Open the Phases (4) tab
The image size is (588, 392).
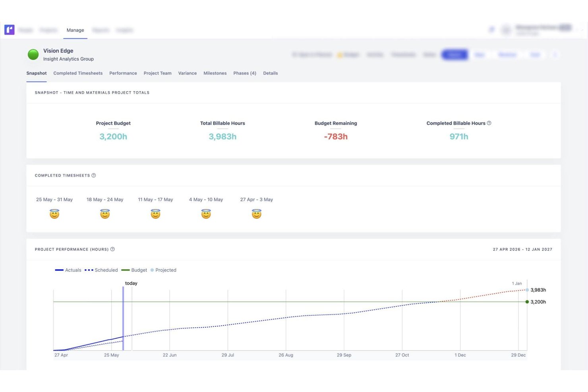pos(245,73)
